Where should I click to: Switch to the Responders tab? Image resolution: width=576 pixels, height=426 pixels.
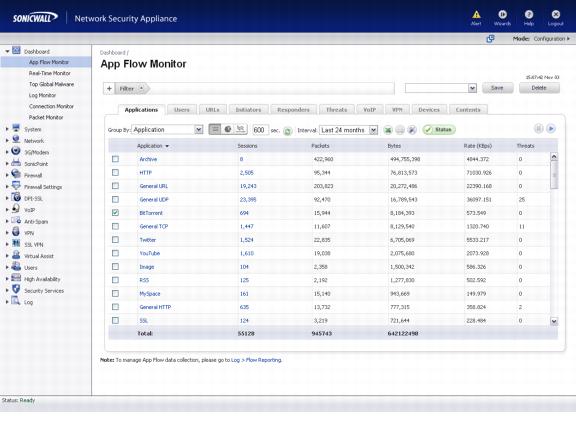[293, 110]
